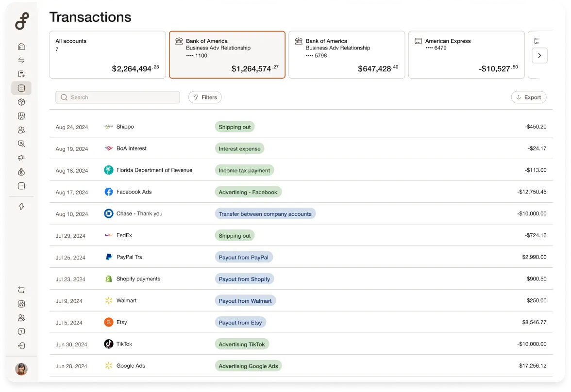Viewport: 571px width, 392px height.
Task: Click the PayPal logo icon
Action: click(x=109, y=257)
